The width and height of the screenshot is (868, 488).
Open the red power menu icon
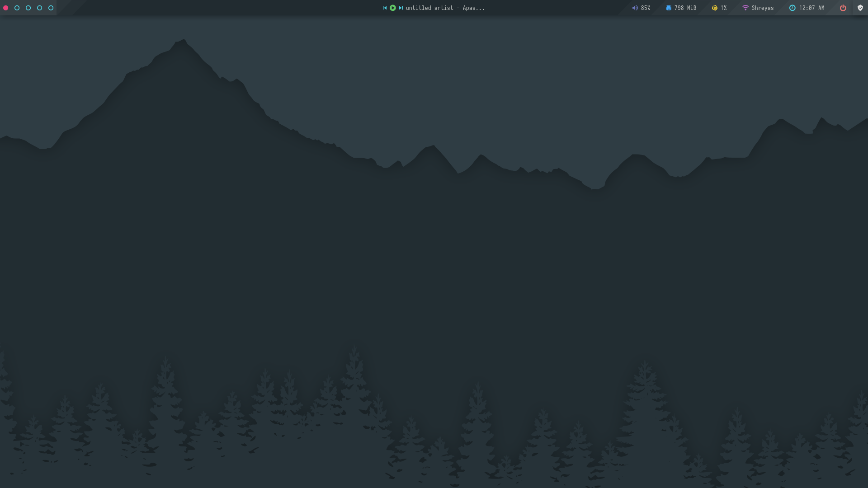[x=843, y=8]
